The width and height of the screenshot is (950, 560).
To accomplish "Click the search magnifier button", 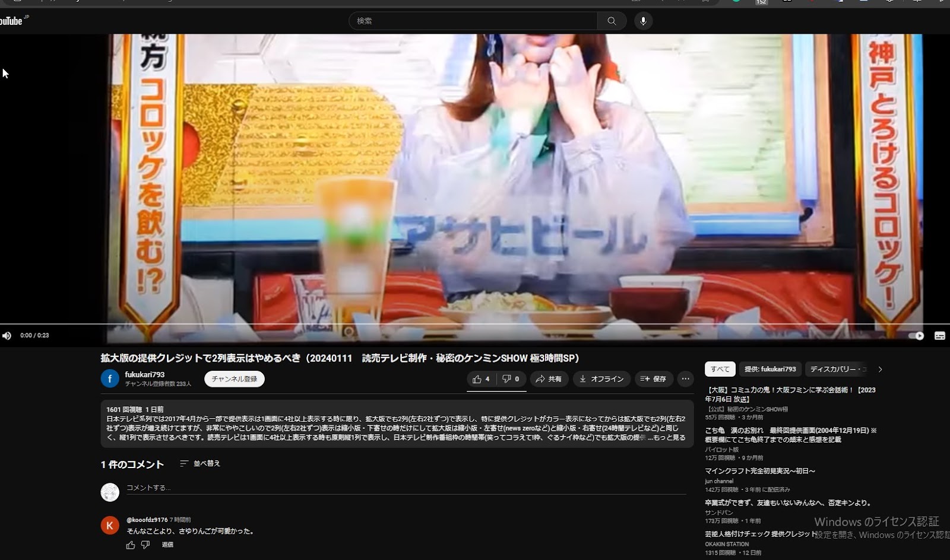I will tap(612, 21).
